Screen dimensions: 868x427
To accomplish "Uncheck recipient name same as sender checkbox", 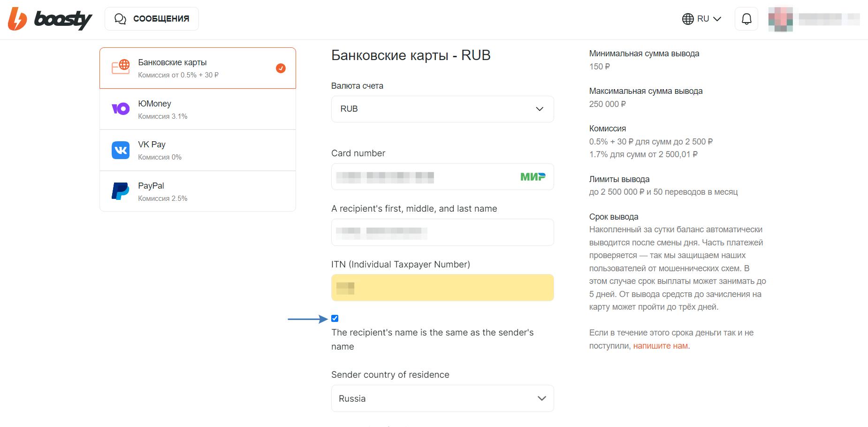I will 335,319.
